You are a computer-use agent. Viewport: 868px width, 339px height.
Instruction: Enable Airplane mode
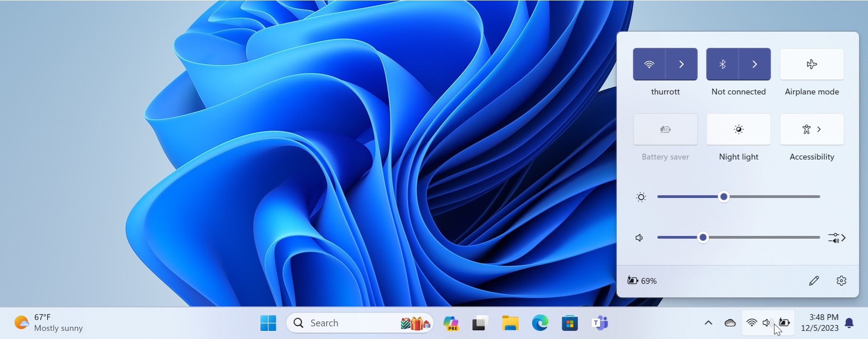pyautogui.click(x=811, y=64)
